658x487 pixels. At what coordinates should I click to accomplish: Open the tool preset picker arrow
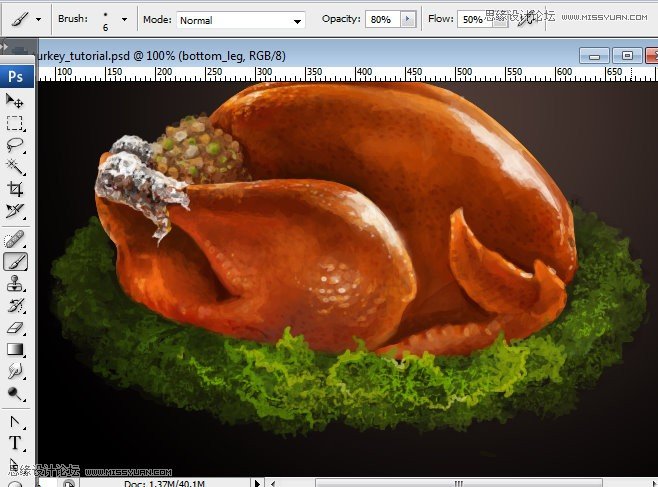click(39, 19)
